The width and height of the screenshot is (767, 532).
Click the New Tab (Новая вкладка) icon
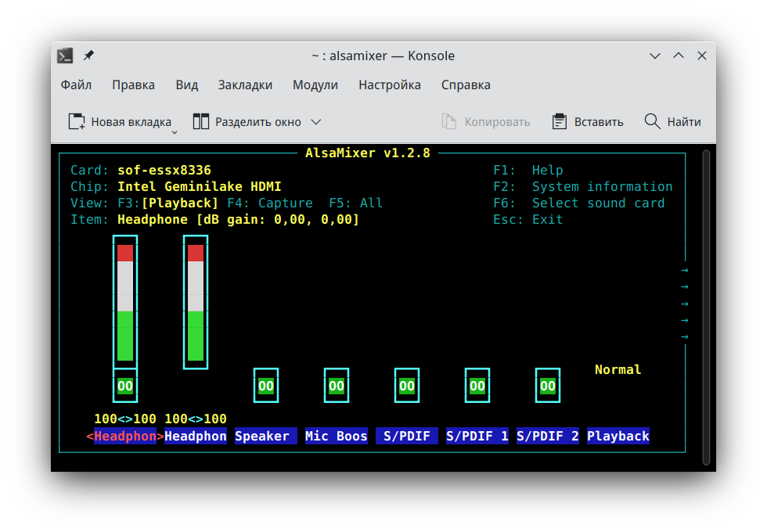point(77,121)
